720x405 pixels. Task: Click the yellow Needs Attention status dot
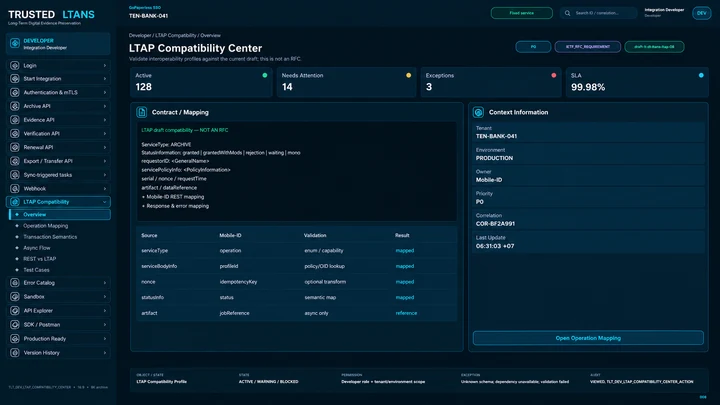click(408, 75)
